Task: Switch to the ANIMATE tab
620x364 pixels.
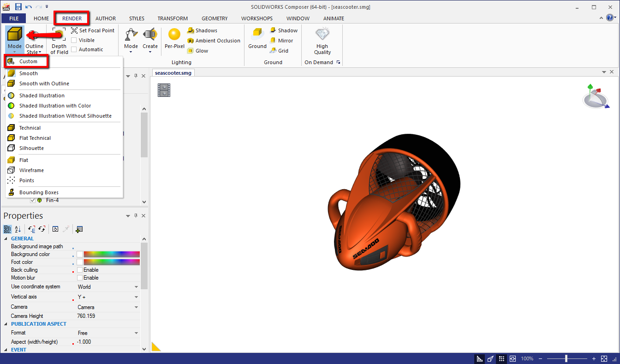Action: pos(334,18)
